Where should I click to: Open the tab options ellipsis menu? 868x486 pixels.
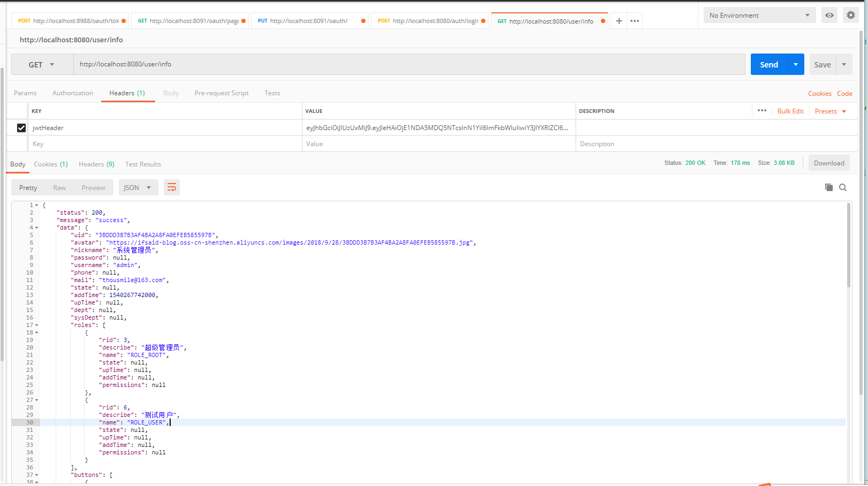635,21
